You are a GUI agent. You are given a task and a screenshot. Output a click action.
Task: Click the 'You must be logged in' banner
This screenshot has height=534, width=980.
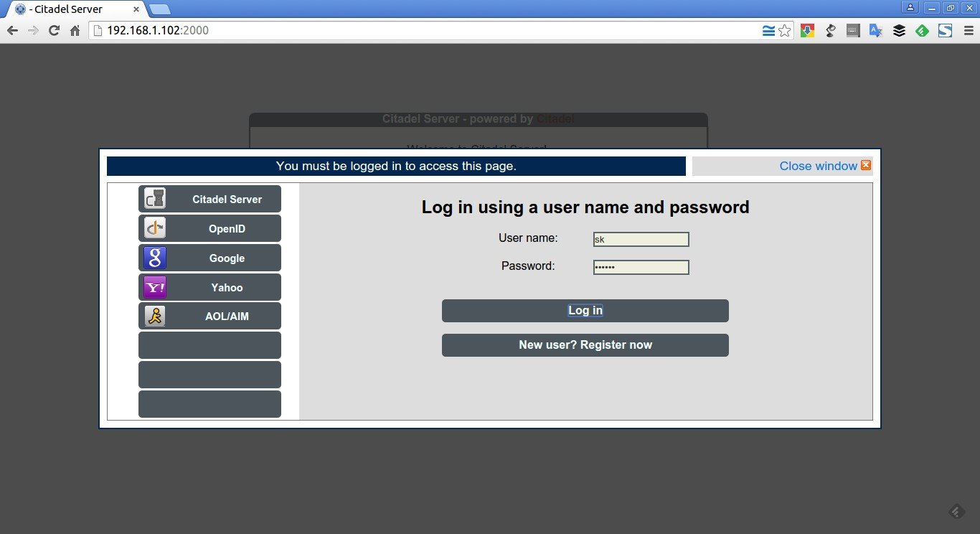coord(396,166)
